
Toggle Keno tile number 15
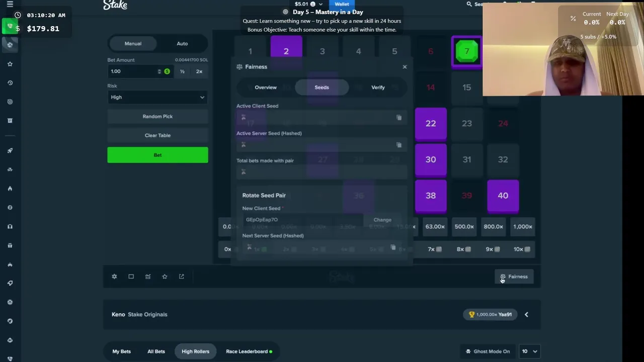(x=467, y=87)
